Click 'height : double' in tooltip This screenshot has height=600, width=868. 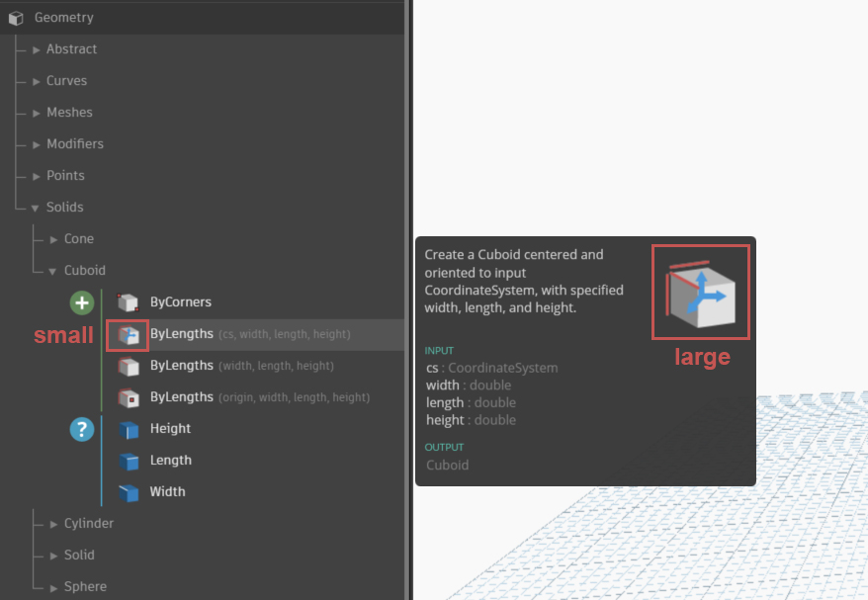pyautogui.click(x=472, y=420)
